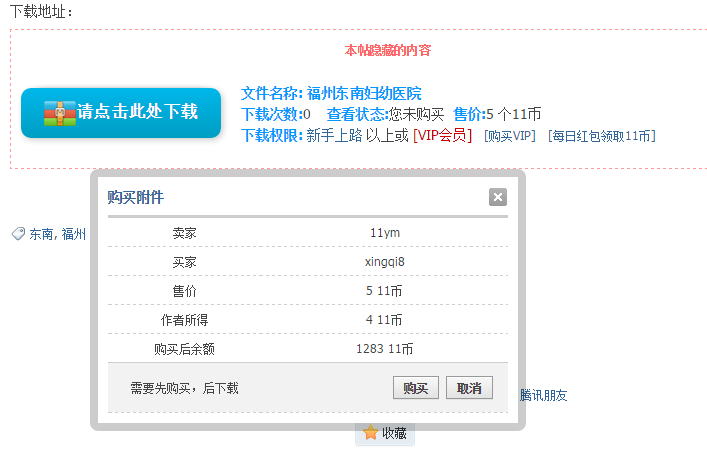Click the blue 请点击此处下载 download button

(121, 113)
